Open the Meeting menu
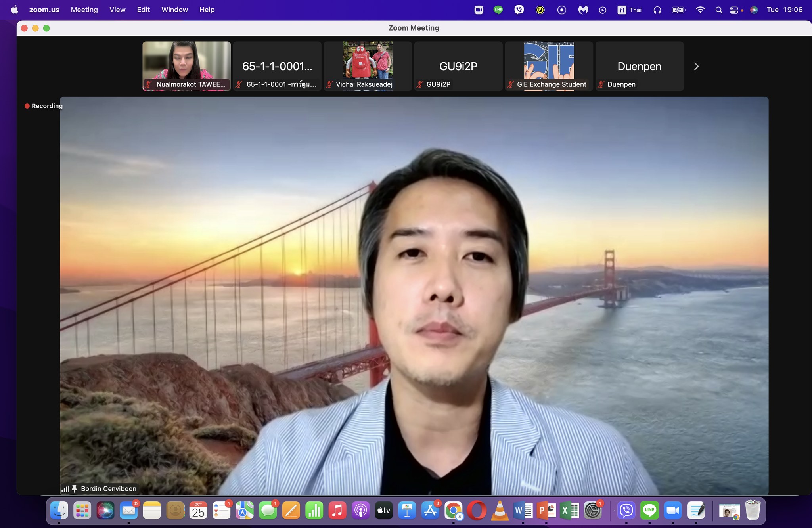Screen dimensions: 812x528 [84, 10]
